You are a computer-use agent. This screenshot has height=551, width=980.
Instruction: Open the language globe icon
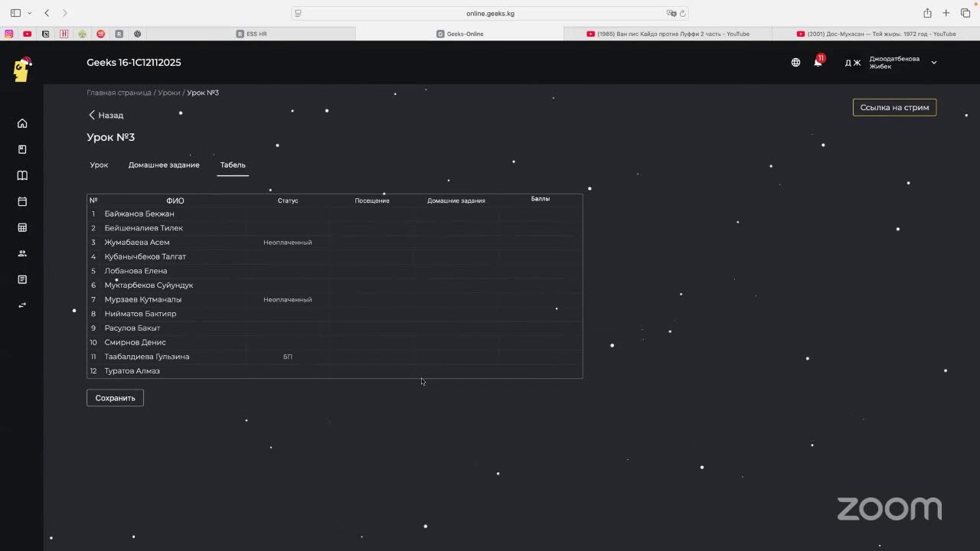point(795,63)
